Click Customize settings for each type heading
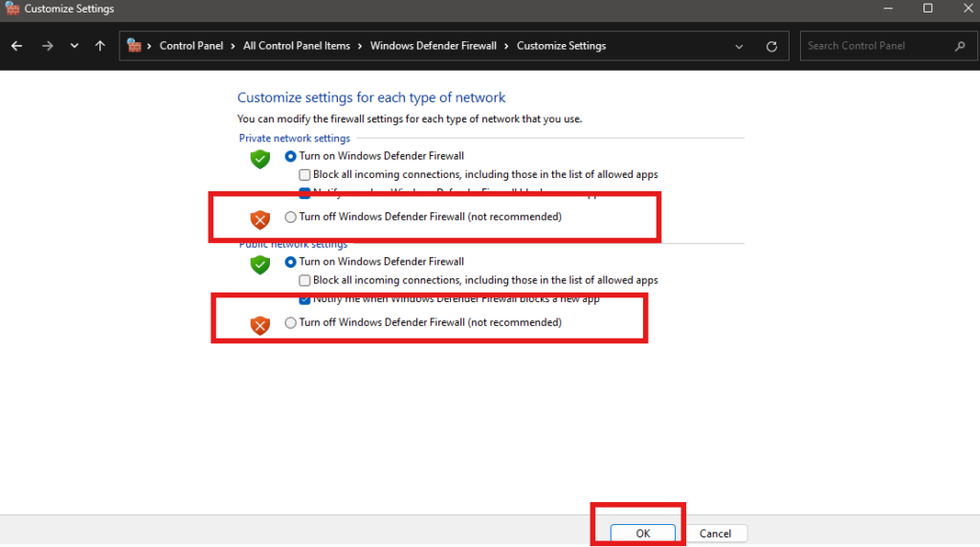The height and width of the screenshot is (547, 980). [371, 98]
